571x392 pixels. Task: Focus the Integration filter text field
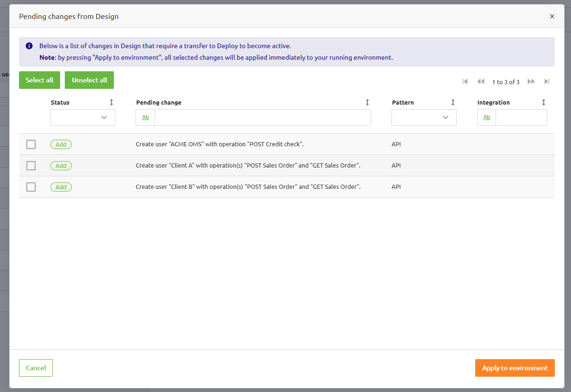click(521, 118)
